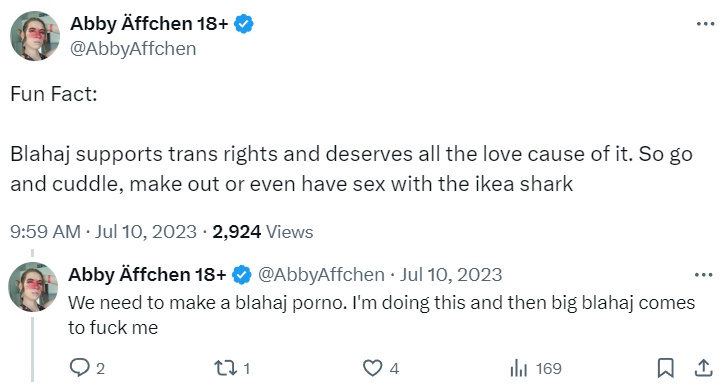
Task: Open the @AbbyAffchen handle in reply header
Action: click(321, 274)
